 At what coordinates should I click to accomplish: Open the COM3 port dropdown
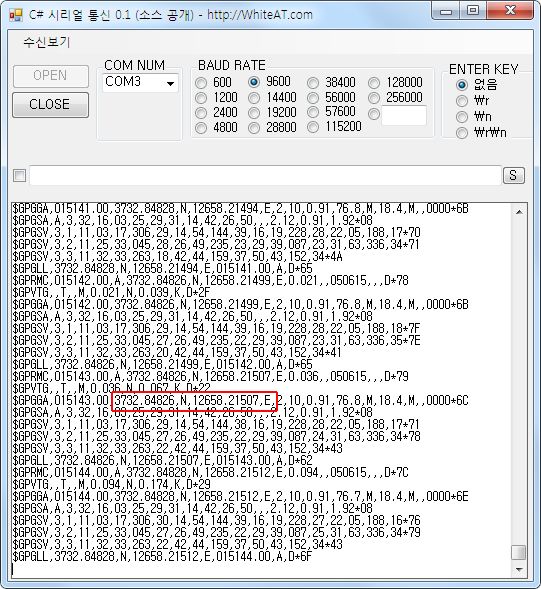click(x=140, y=82)
